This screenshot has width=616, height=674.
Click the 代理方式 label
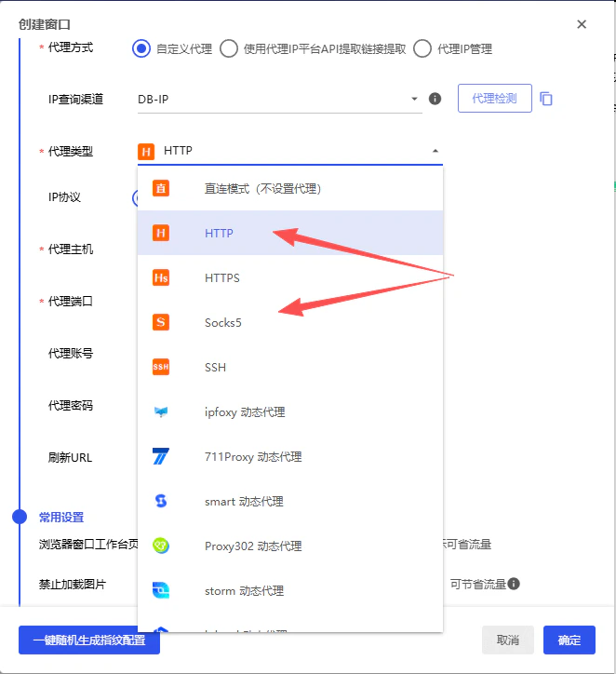(x=71, y=47)
